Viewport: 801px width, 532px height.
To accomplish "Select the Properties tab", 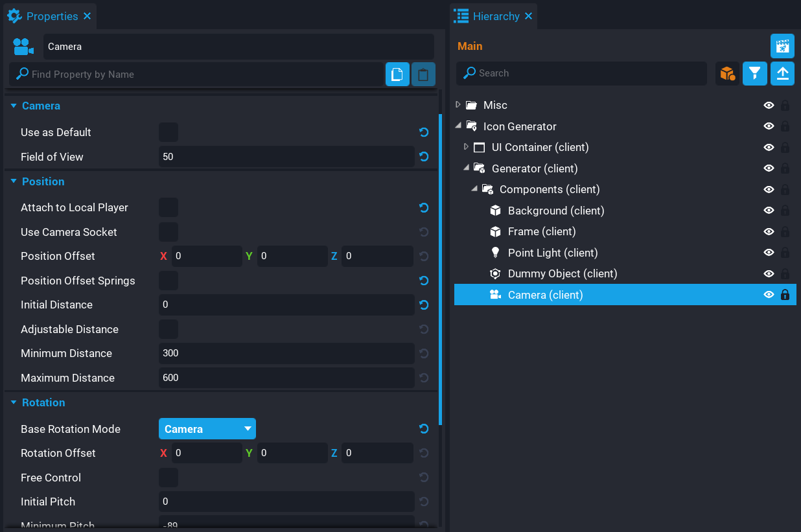I will point(52,16).
